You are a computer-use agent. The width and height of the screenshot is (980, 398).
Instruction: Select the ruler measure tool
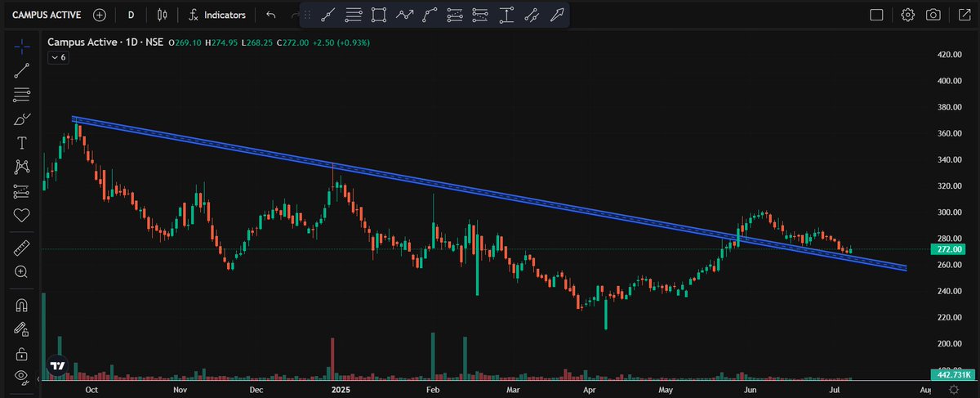[x=22, y=247]
